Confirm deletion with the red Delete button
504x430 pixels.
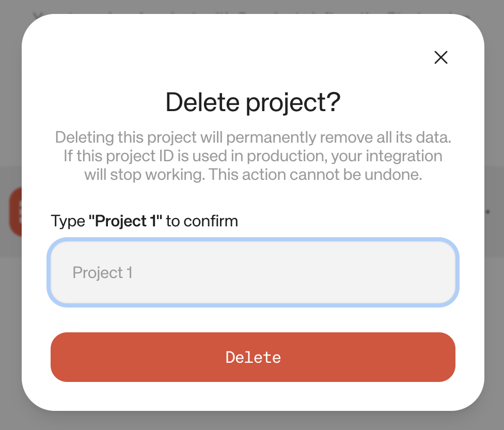253,357
